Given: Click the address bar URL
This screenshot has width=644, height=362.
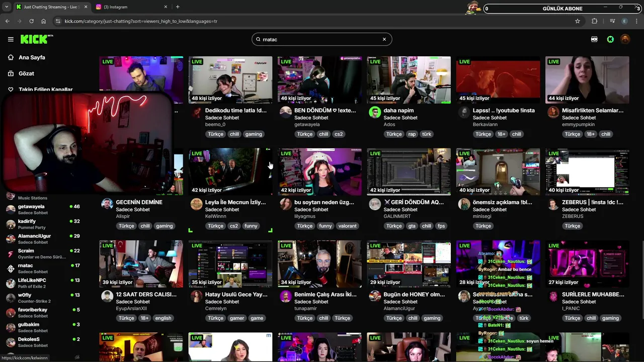Looking at the screenshot, I should click(141, 21).
